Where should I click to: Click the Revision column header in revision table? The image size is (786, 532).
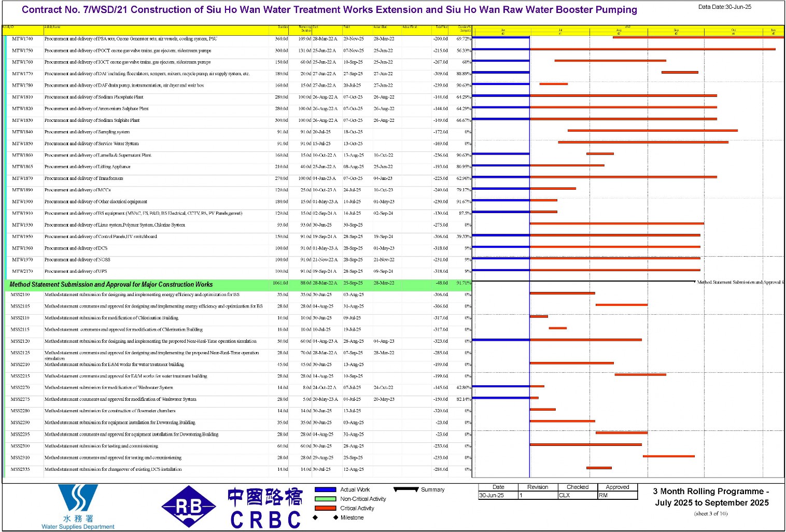[x=538, y=487]
